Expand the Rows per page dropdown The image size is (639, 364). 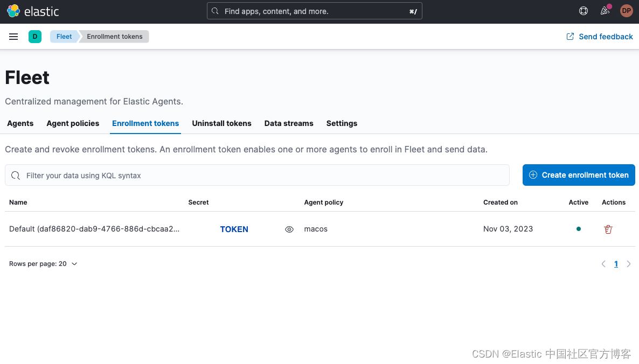(x=43, y=264)
